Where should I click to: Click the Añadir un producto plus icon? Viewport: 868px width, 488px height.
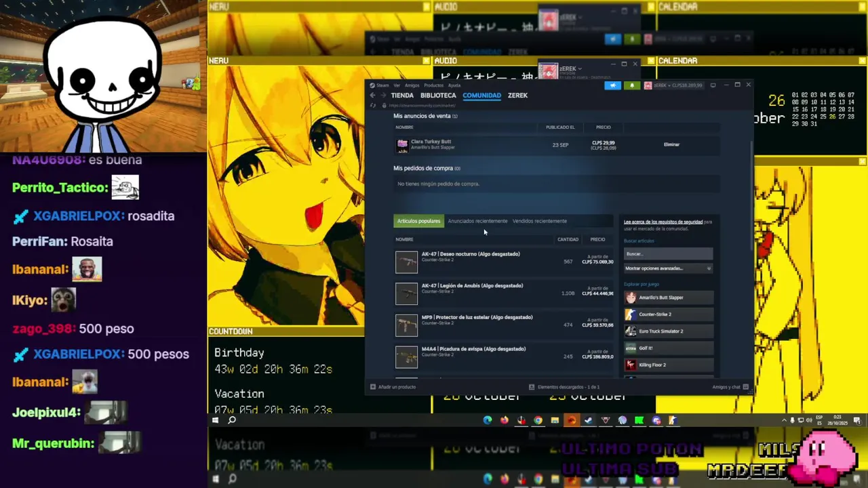click(373, 387)
